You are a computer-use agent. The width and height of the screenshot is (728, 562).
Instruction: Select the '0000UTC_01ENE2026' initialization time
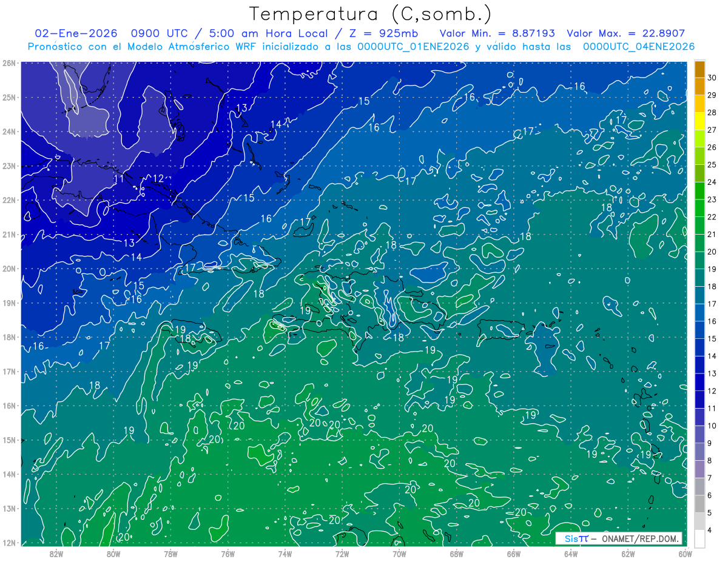(413, 47)
